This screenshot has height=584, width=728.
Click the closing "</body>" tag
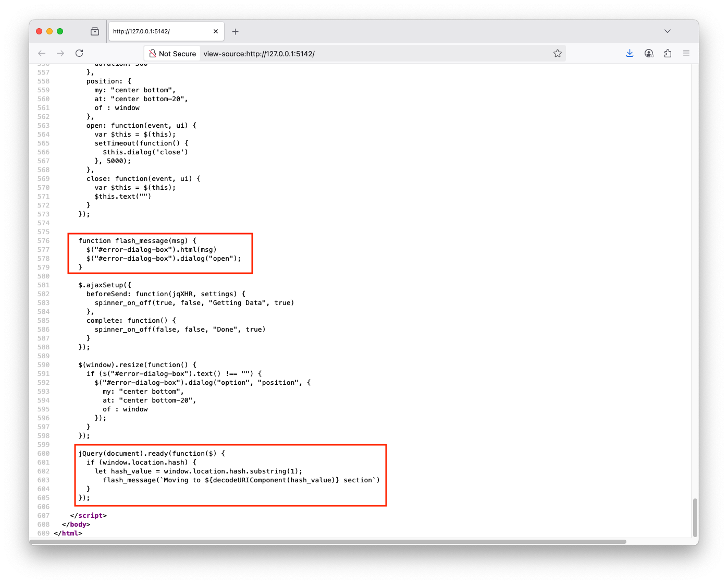[x=76, y=525]
